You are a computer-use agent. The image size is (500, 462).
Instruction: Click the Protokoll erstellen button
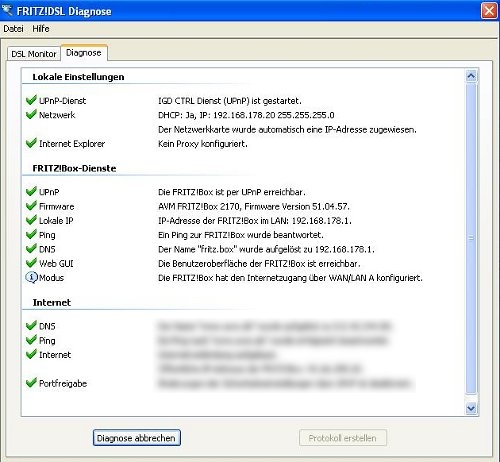343,438
